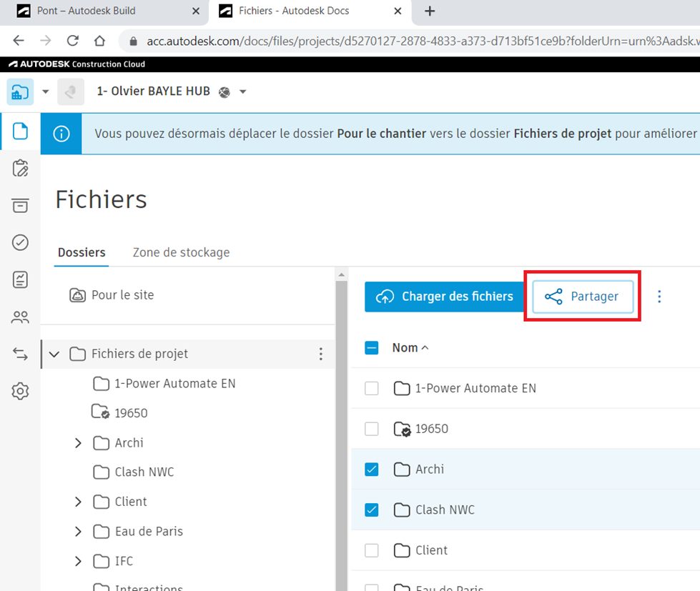Toggle the select-all checkbox by Nom
This screenshot has width=700, height=591.
click(x=371, y=347)
